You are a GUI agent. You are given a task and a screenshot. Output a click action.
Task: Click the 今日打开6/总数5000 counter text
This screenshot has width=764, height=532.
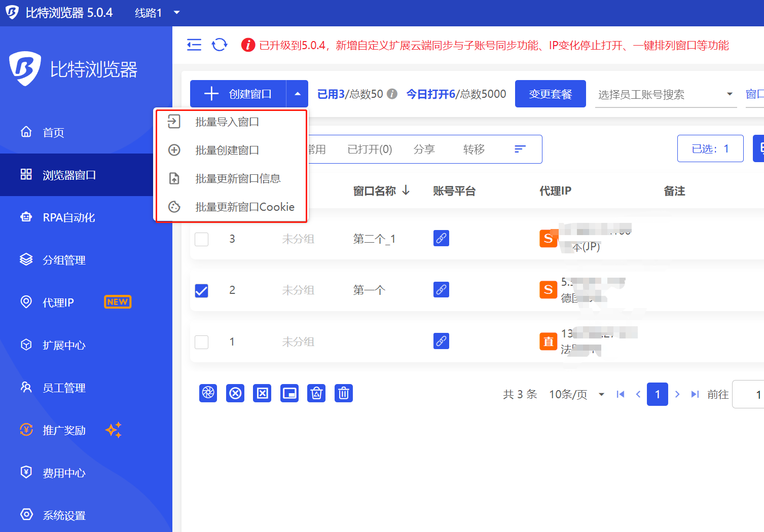(x=456, y=94)
